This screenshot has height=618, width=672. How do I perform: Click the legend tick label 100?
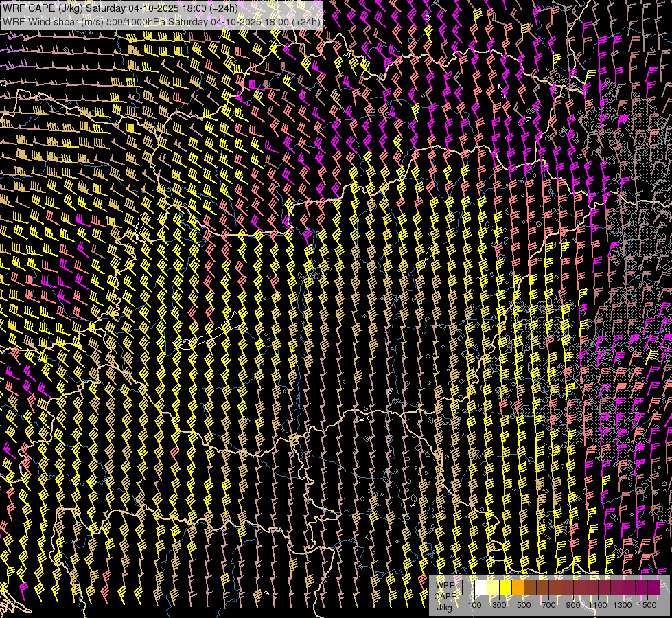click(x=474, y=605)
